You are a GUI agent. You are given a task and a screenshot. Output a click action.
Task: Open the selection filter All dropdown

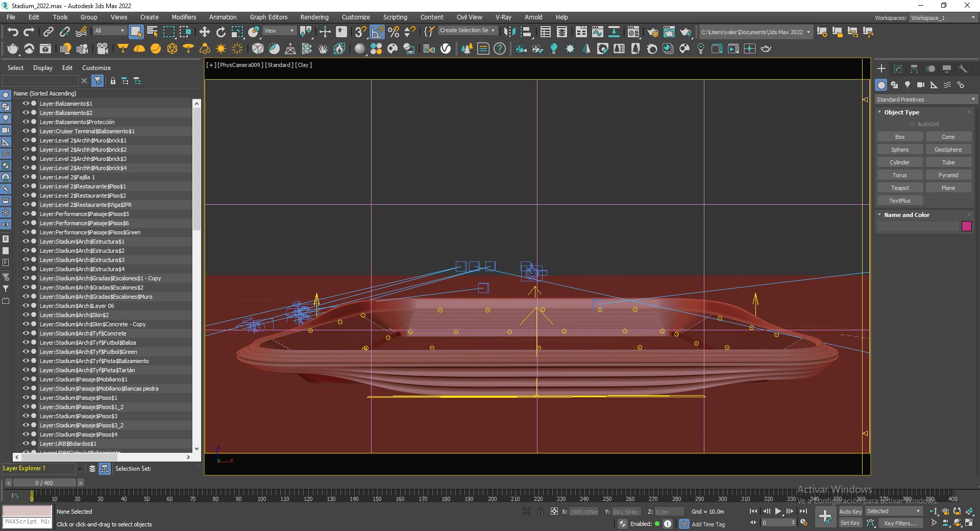(x=110, y=31)
